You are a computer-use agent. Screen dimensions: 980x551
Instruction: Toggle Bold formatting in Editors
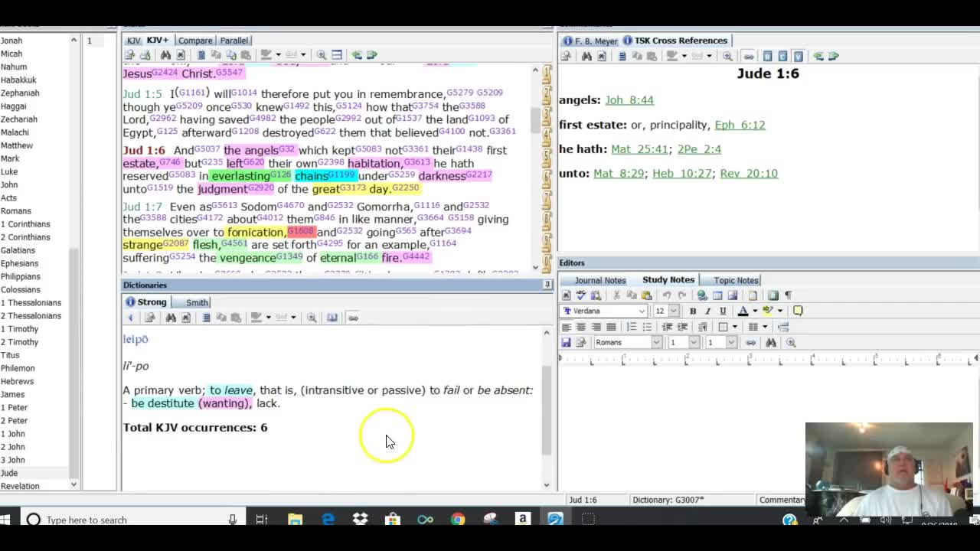coord(693,311)
